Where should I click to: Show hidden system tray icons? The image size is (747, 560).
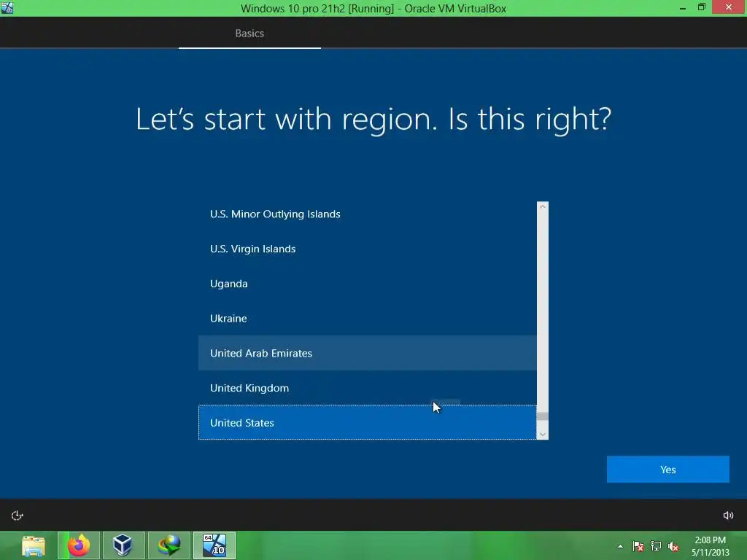(620, 546)
